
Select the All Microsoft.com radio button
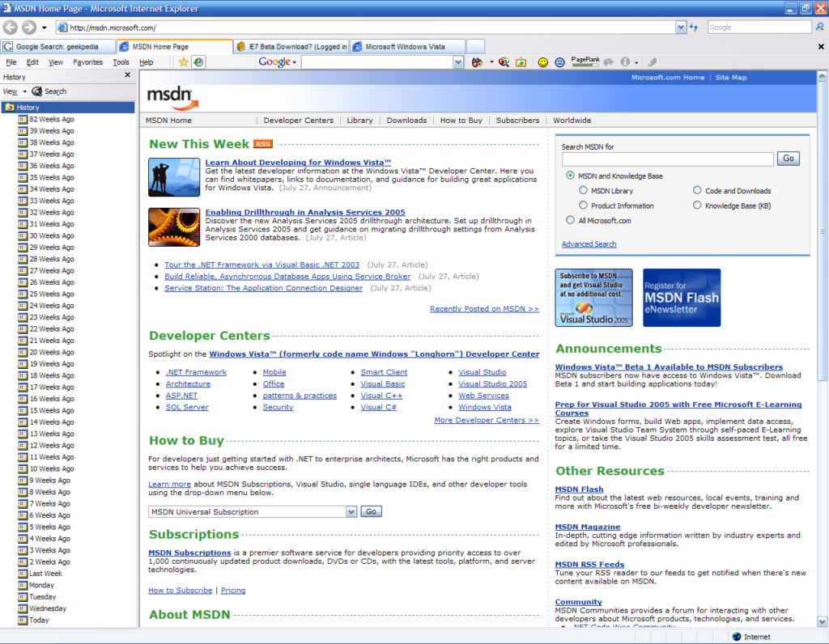(570, 220)
